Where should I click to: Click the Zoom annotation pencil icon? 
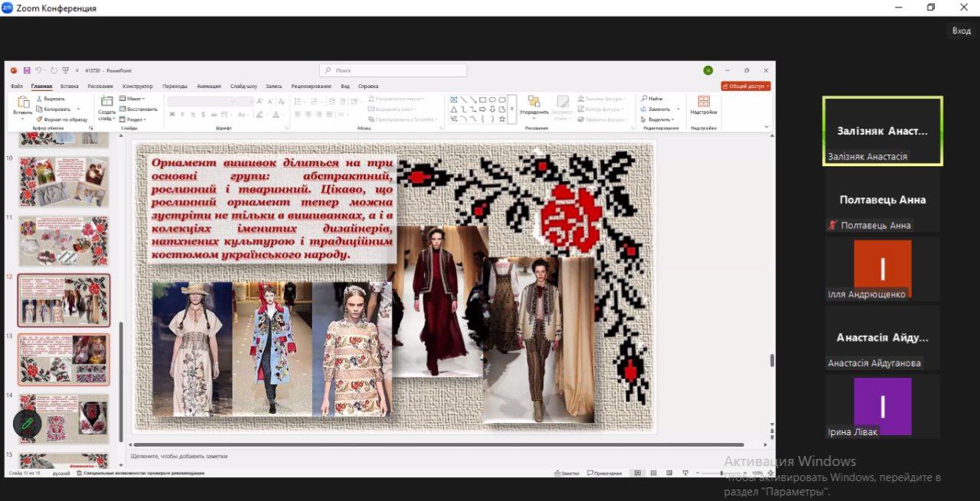coord(27,423)
